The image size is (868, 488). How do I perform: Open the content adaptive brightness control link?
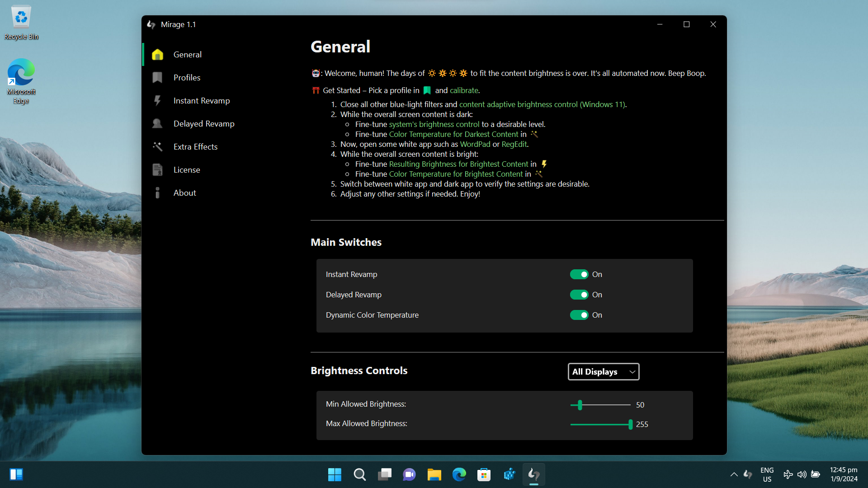542,104
